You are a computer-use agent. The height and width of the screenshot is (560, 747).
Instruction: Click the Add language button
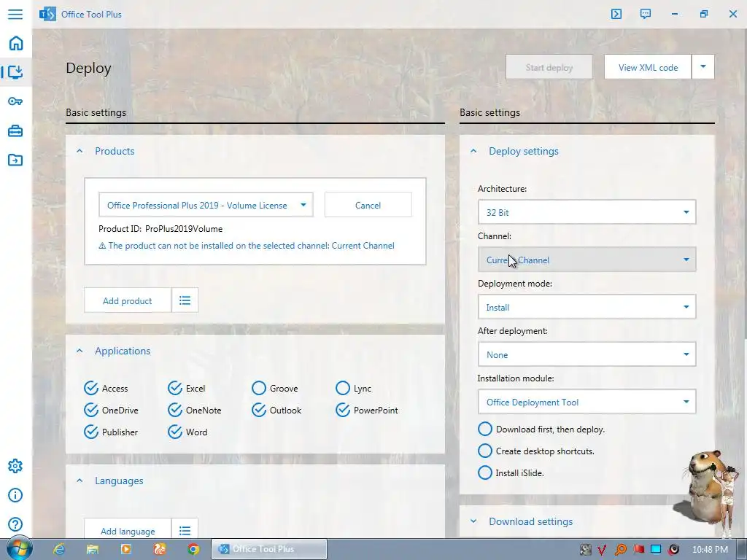click(x=127, y=531)
